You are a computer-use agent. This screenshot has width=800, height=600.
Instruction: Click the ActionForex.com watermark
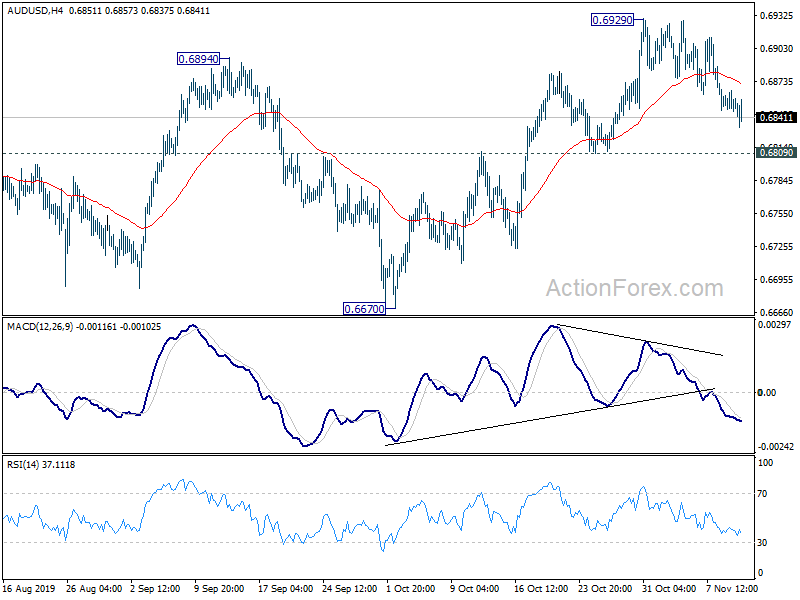tap(635, 288)
